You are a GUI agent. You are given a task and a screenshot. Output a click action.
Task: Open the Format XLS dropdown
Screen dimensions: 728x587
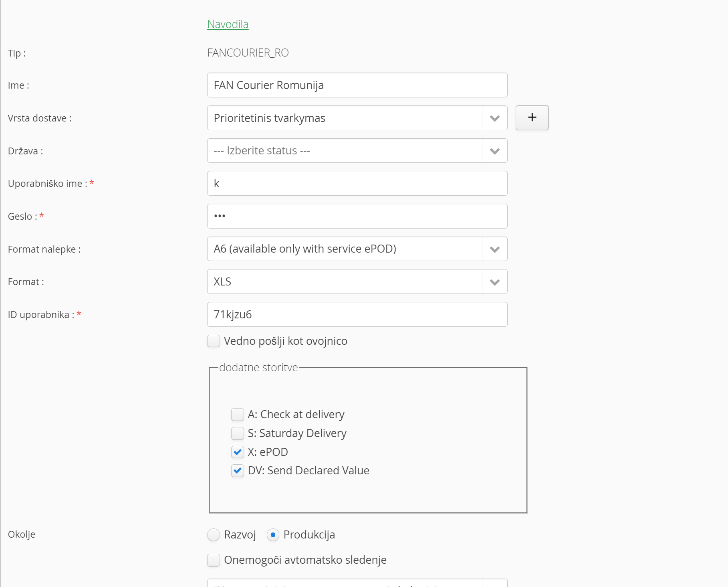(x=357, y=281)
